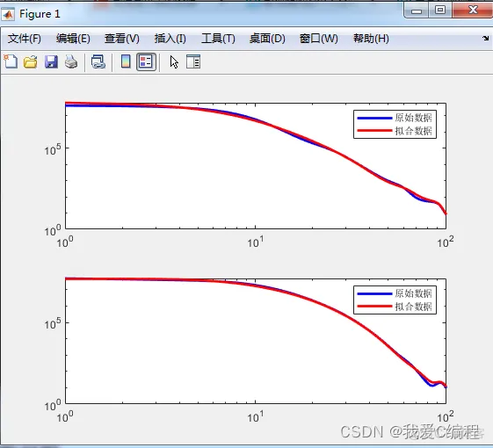Insert a colorbar using toolbar icon
This screenshot has width=493, height=448.
[126, 61]
